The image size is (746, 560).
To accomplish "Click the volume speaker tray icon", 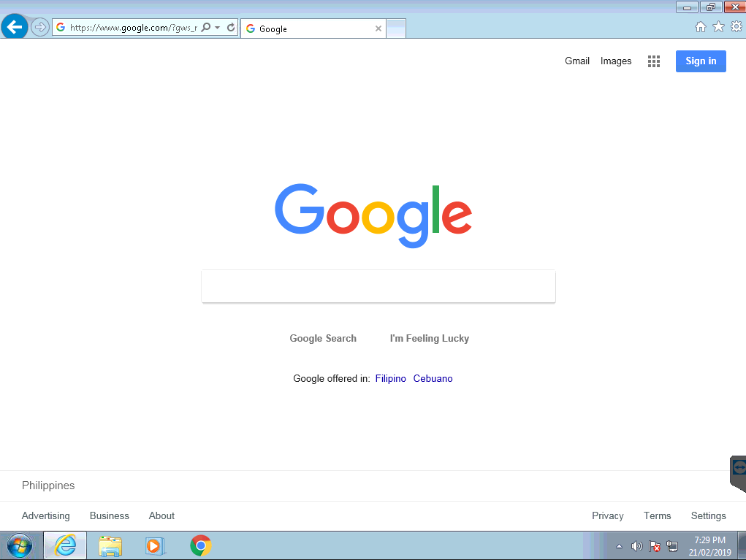I will click(x=636, y=546).
